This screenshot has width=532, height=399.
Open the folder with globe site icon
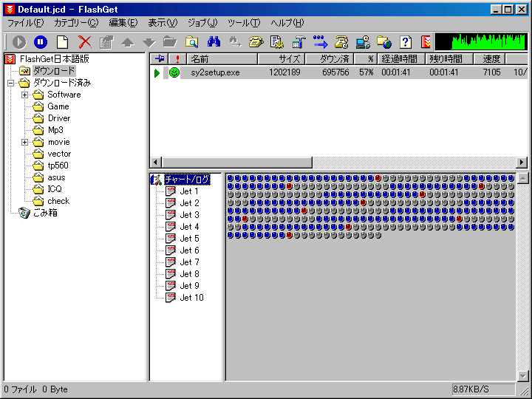pyautogui.click(x=384, y=42)
